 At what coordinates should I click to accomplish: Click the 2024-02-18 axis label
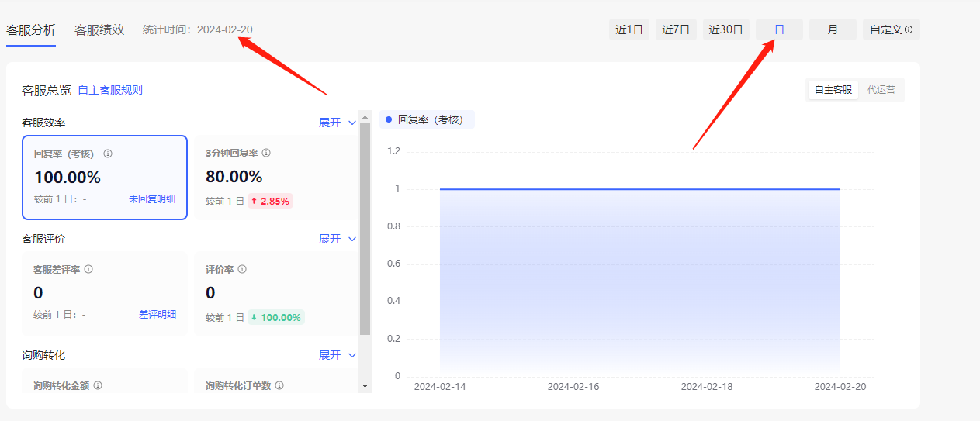click(x=707, y=386)
